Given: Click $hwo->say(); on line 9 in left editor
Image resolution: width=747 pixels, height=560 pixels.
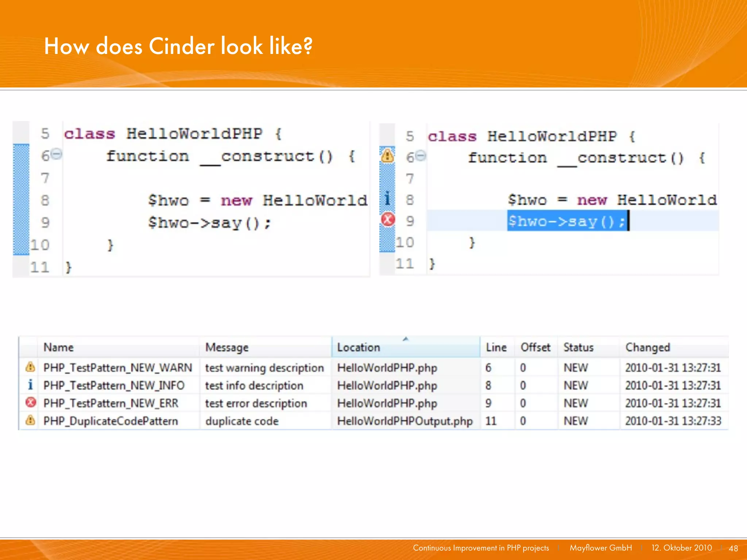Looking at the screenshot, I should pos(209,223).
